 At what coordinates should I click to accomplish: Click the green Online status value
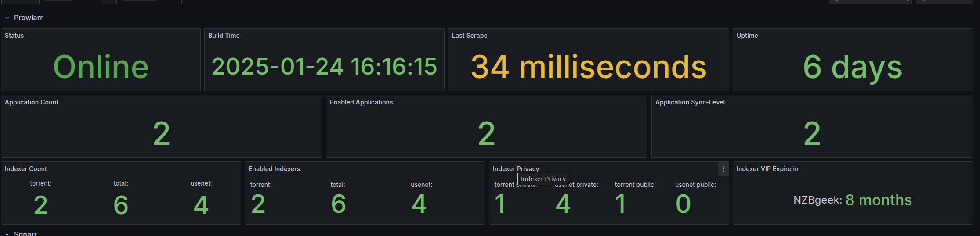(101, 67)
